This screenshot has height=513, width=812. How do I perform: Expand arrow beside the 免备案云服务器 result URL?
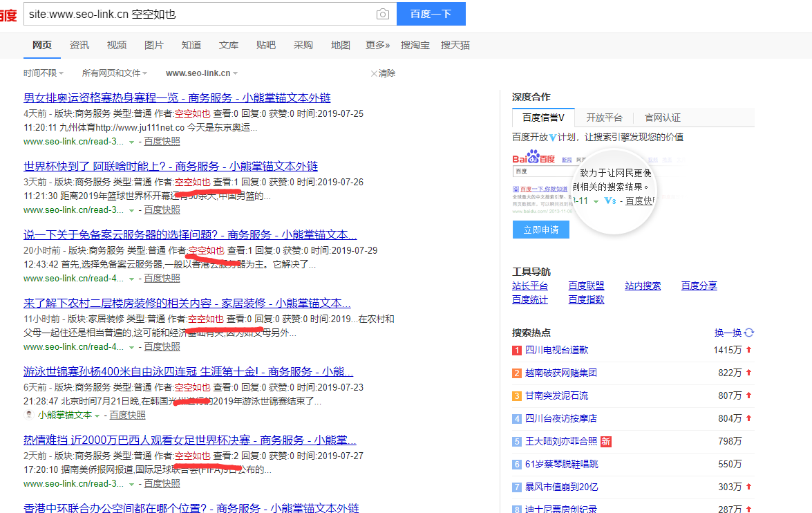131,279
